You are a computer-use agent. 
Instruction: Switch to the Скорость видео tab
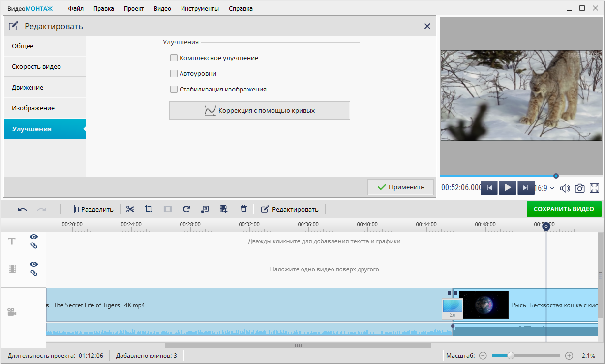click(36, 66)
